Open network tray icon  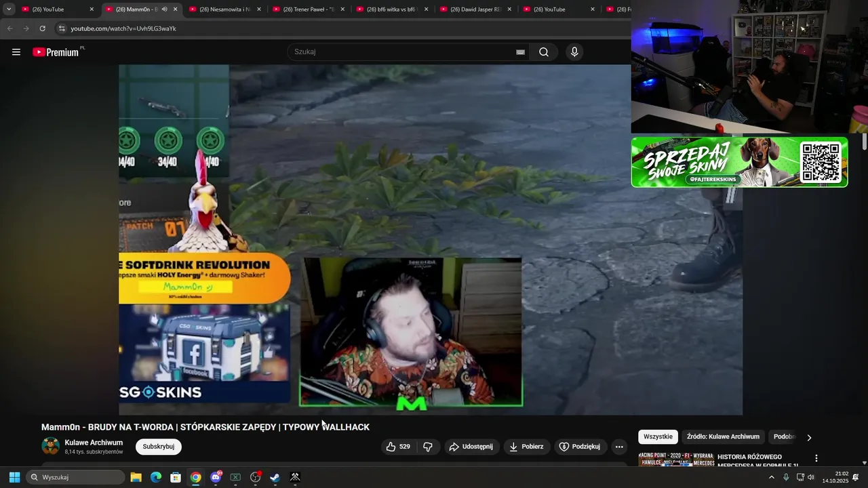(800, 477)
